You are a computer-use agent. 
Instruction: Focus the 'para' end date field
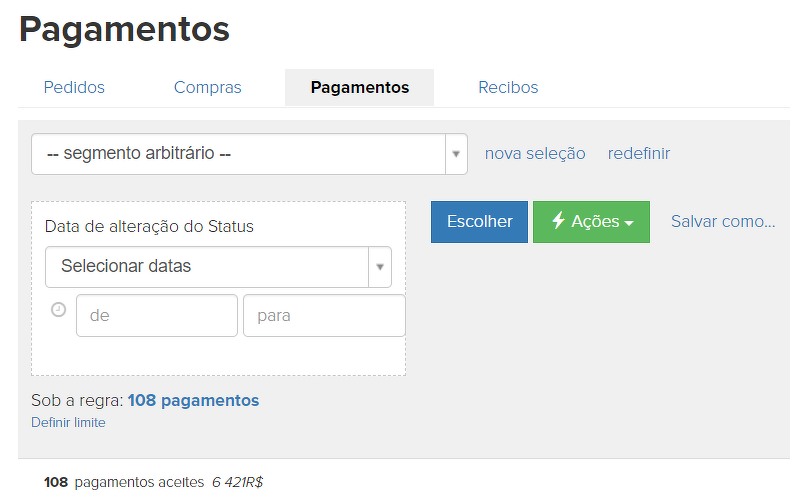tap(324, 315)
